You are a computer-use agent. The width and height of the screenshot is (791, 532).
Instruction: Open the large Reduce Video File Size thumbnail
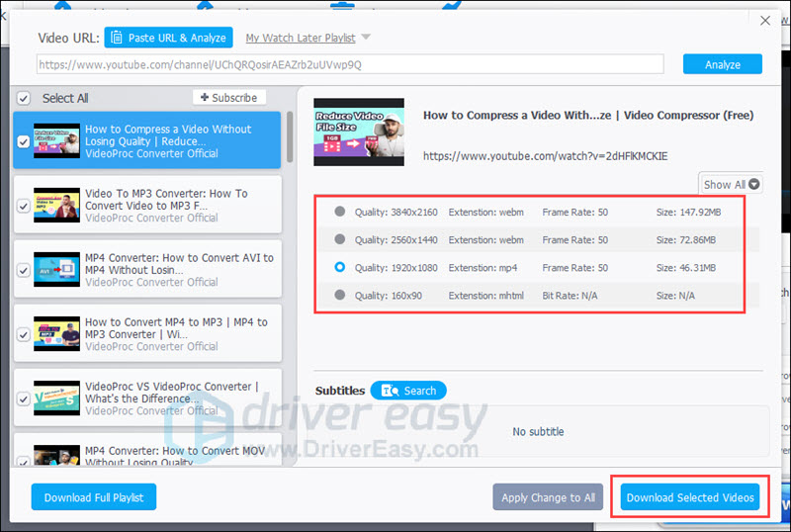tap(359, 132)
